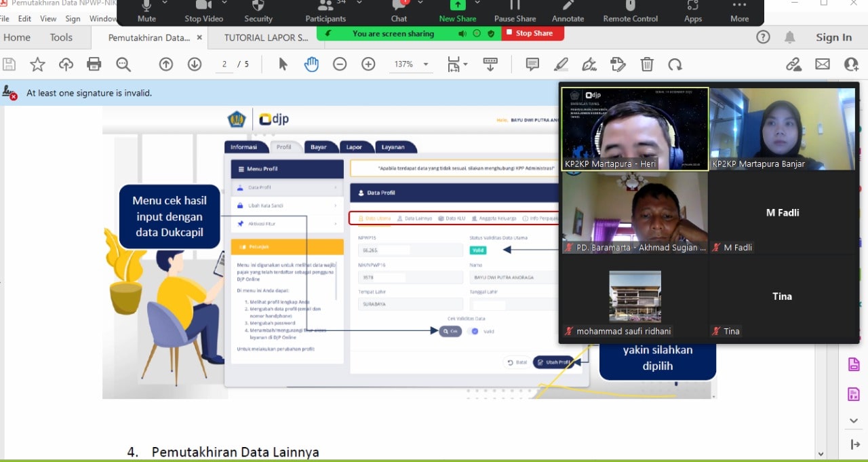Click the red Stop Share button
This screenshot has width=868, height=462.
[533, 33]
